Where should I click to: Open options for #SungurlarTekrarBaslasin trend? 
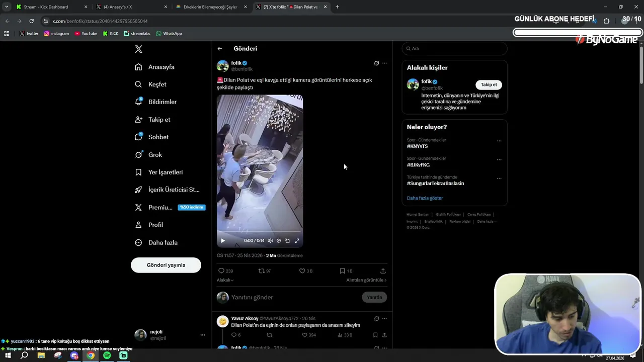(x=499, y=178)
